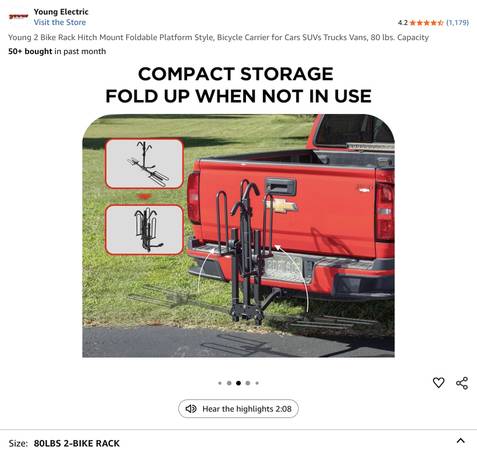This screenshot has width=477, height=450.
Task: Add item to wishlist with heart icon
Action: tap(438, 383)
